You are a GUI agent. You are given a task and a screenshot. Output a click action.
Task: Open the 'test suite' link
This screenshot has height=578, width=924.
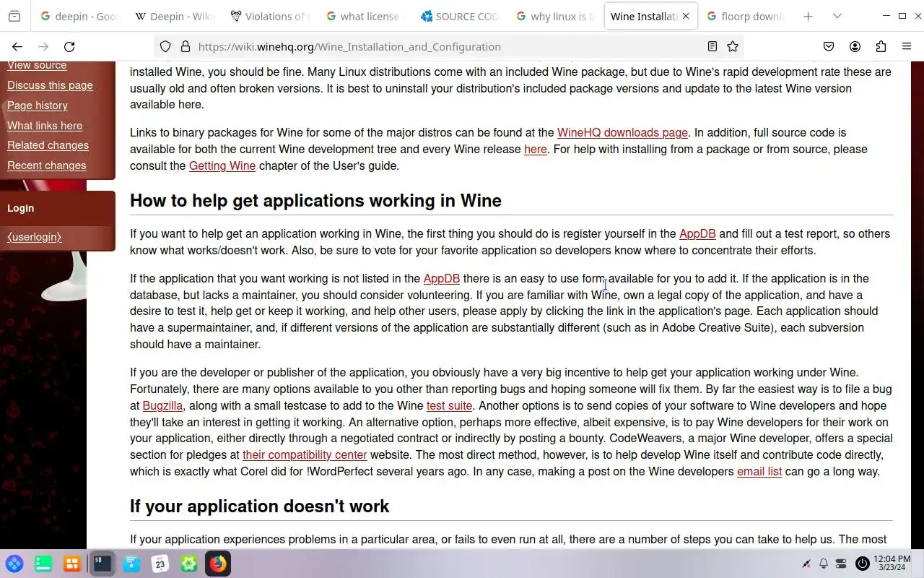click(x=449, y=406)
